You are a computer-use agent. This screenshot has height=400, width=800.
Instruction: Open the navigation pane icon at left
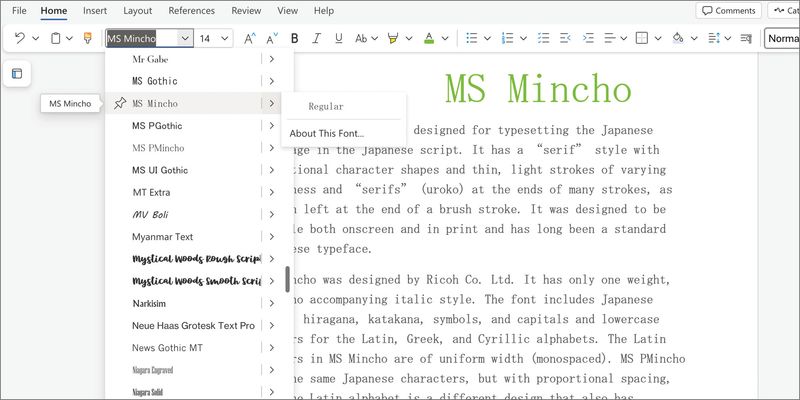click(17, 74)
